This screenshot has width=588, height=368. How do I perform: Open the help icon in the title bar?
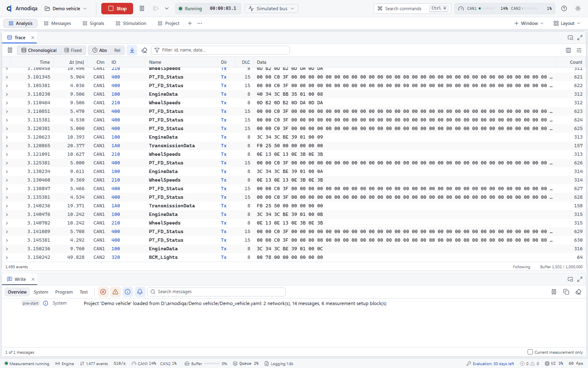(x=564, y=9)
